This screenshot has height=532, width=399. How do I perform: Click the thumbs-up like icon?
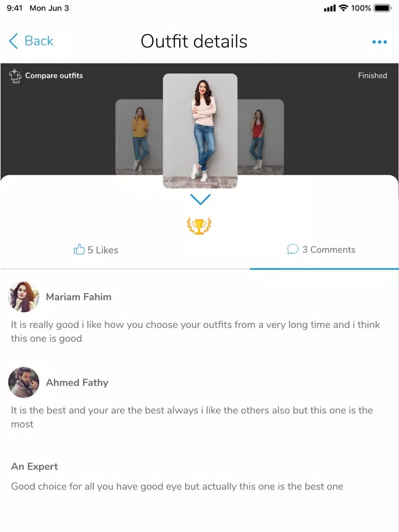coord(79,250)
